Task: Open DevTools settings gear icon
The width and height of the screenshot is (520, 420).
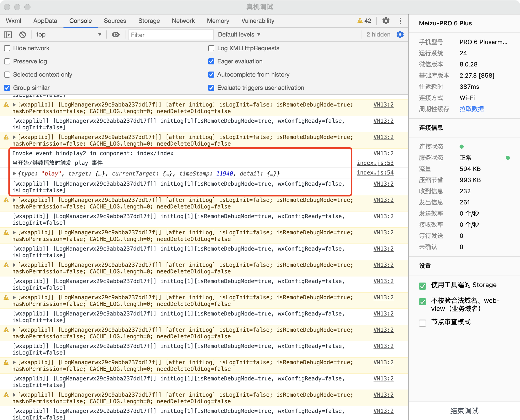Action: tap(386, 21)
